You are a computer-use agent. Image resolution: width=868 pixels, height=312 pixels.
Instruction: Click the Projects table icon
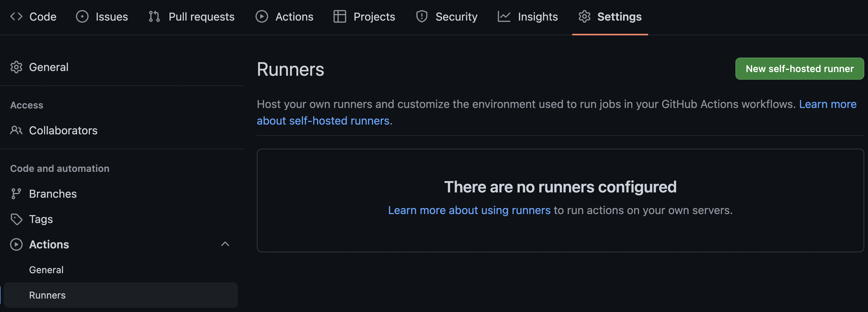[340, 17]
